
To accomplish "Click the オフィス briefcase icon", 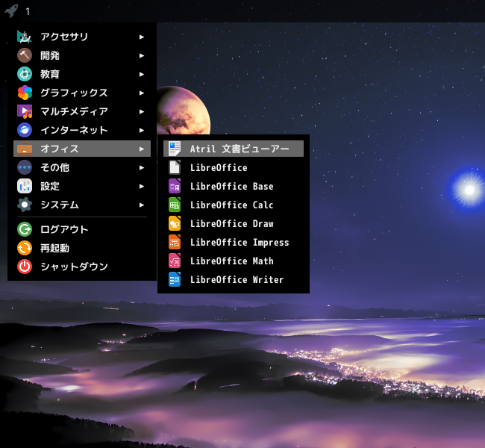I will pyautogui.click(x=25, y=149).
